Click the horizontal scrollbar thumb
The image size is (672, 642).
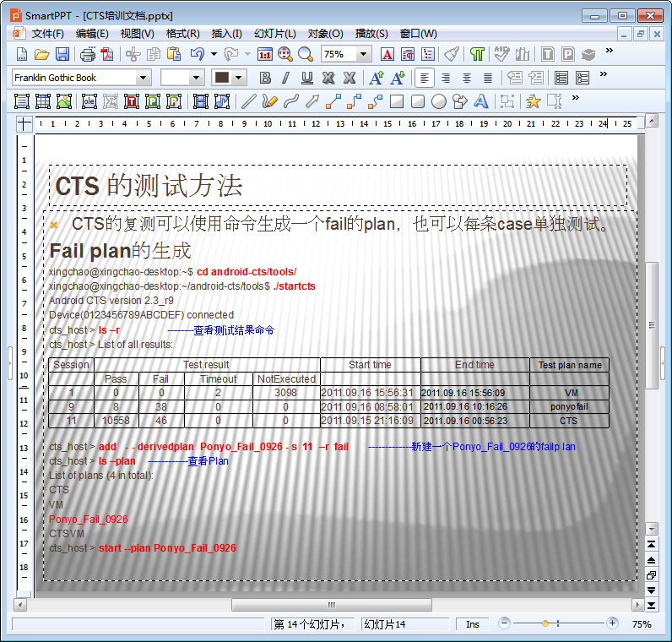[x=331, y=605]
